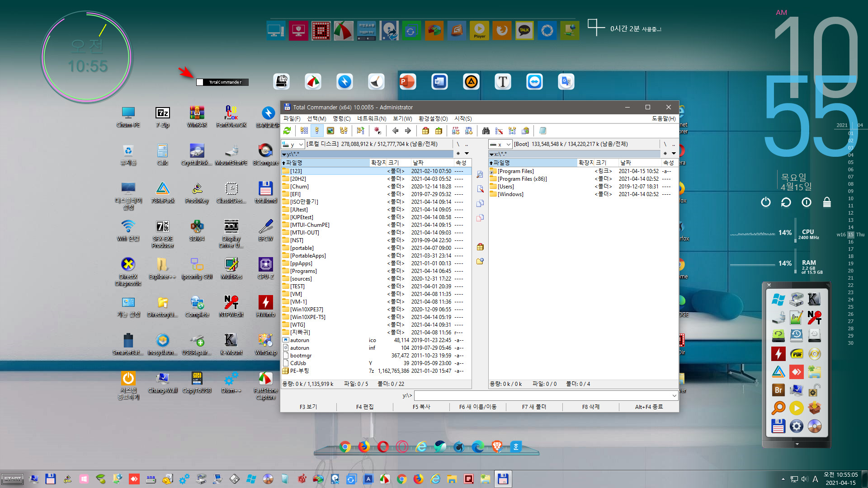Go to left panel root with backslash button

[x=458, y=144]
